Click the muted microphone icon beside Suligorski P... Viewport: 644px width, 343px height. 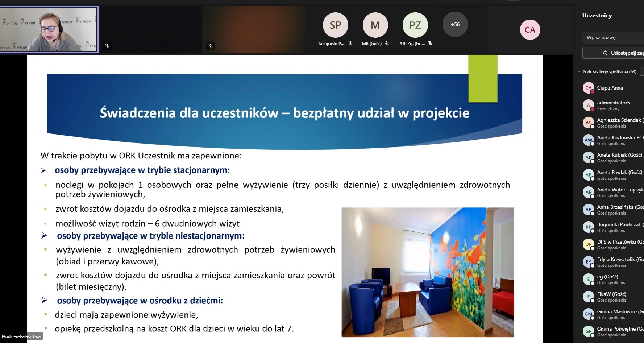(x=350, y=43)
